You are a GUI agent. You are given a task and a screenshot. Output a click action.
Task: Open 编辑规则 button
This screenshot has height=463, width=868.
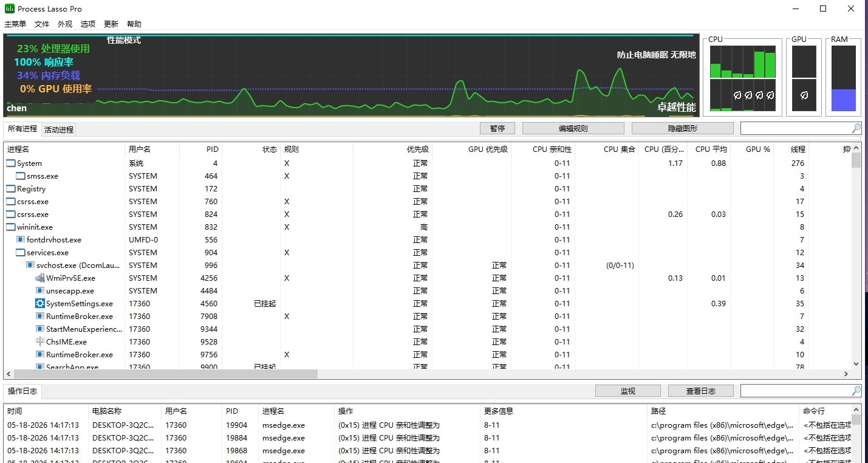(x=573, y=128)
